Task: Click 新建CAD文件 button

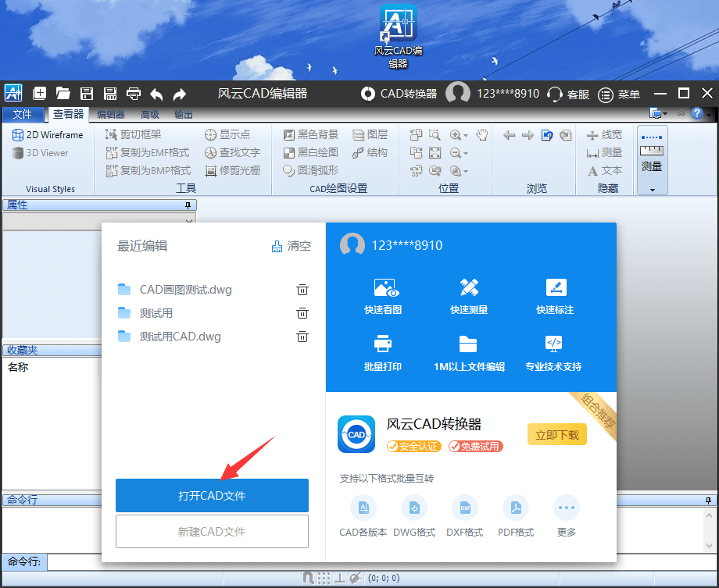Action: tap(212, 531)
